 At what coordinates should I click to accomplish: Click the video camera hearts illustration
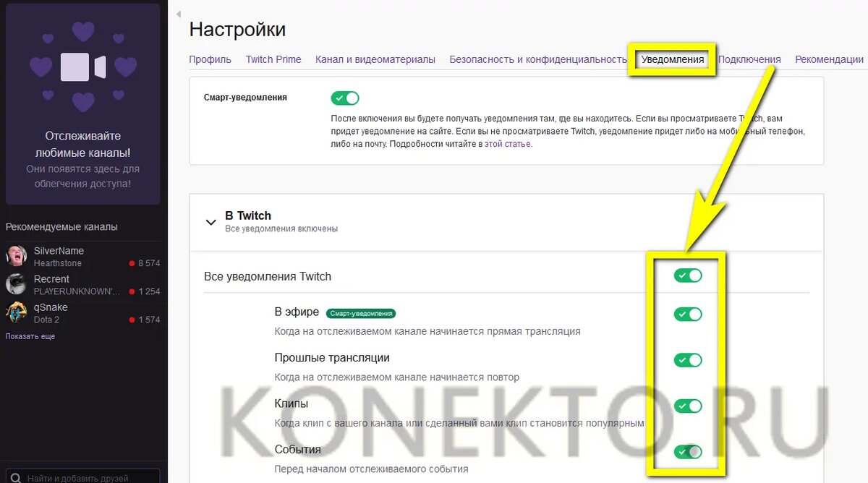(83, 67)
